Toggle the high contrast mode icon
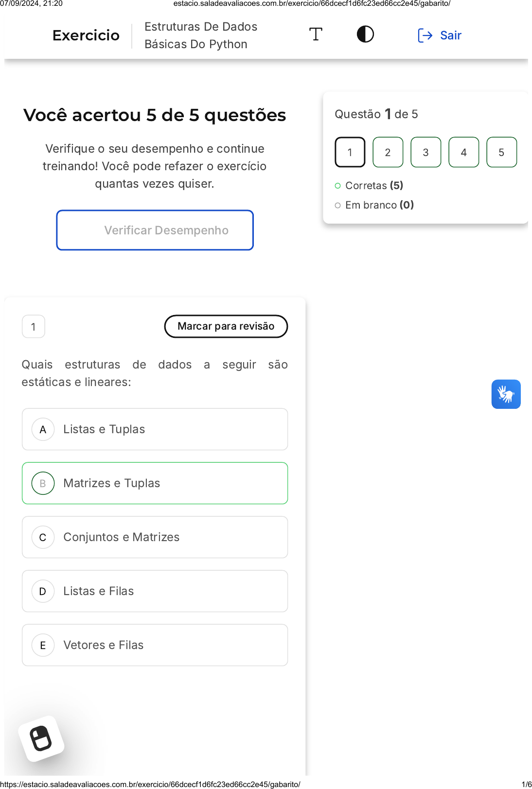The width and height of the screenshot is (532, 789). [365, 35]
